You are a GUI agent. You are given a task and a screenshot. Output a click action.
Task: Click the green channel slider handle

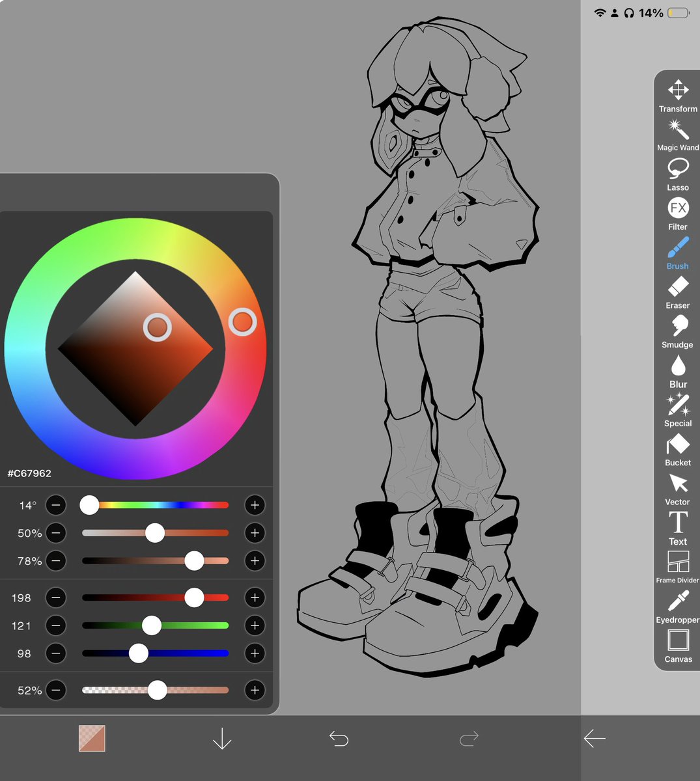[152, 625]
